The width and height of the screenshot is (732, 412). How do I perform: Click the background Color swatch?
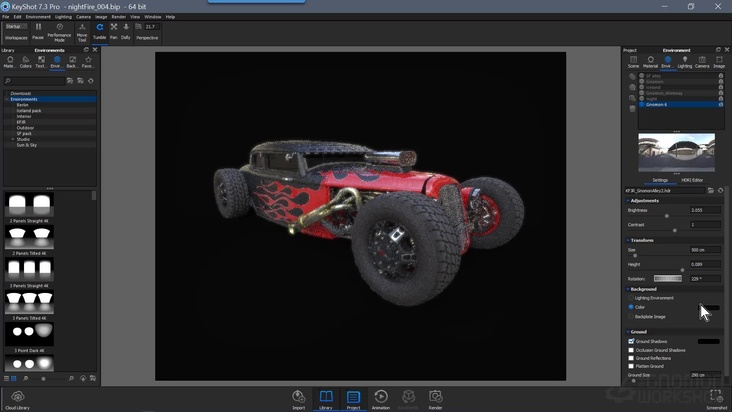coord(709,307)
